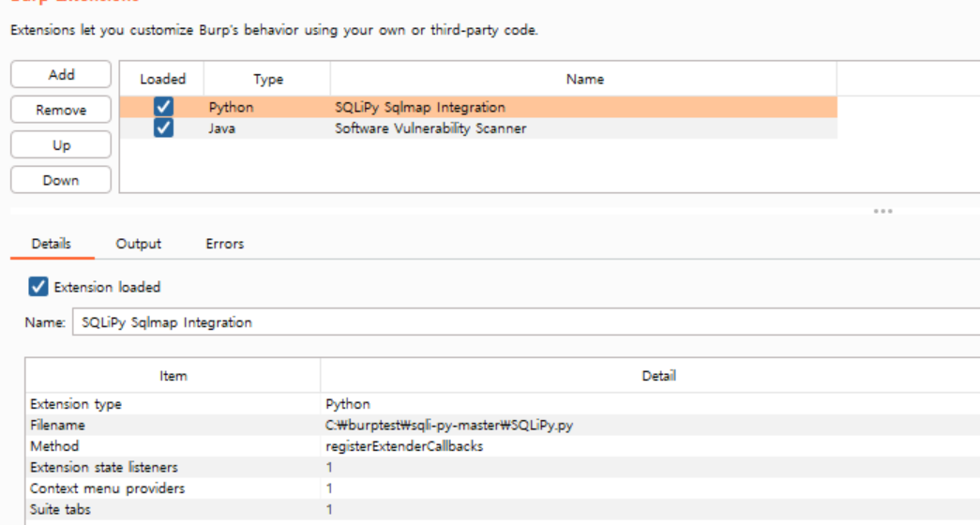This screenshot has width=980, height=525.
Task: Select the Filename item cell
Action: [x=57, y=425]
